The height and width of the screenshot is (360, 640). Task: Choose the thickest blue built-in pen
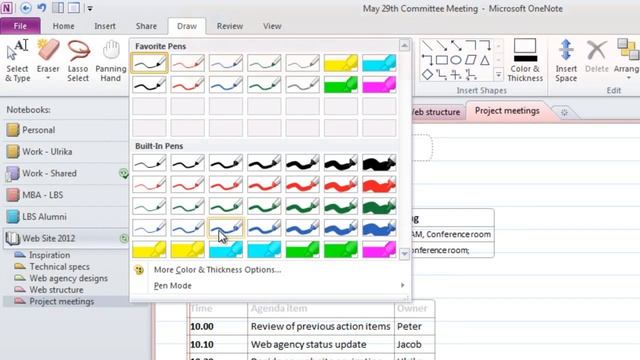click(379, 228)
